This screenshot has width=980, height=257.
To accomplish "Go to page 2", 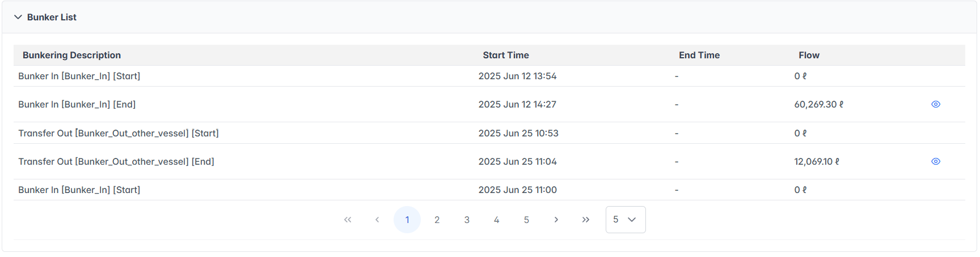I will [x=437, y=220].
